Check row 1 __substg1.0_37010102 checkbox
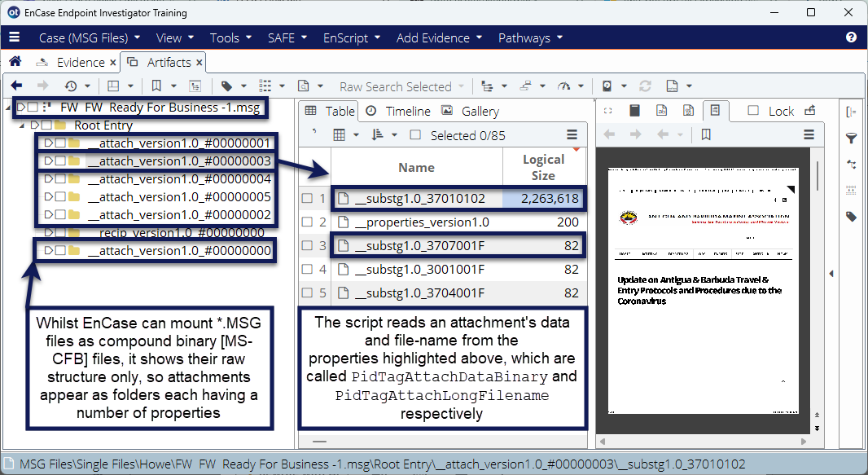Screen dimensions: 868x475 pos(307,198)
